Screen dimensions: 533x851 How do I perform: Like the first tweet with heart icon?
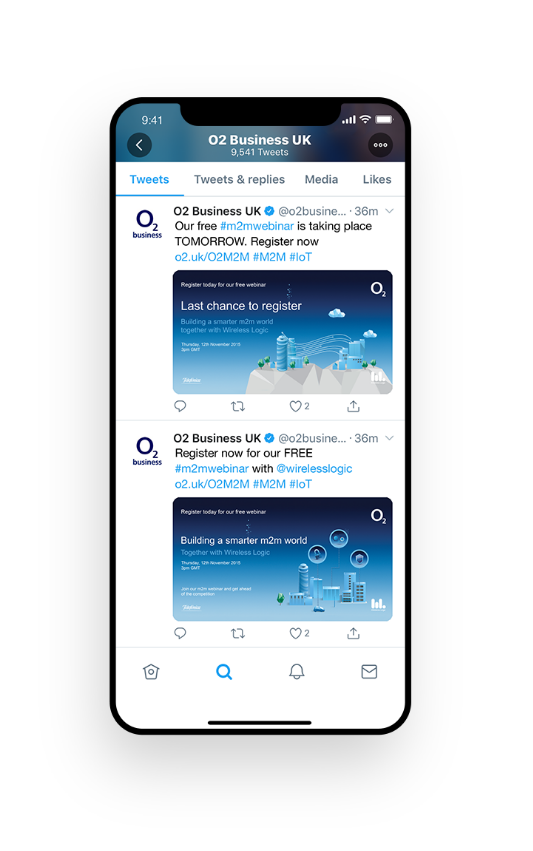pos(295,406)
